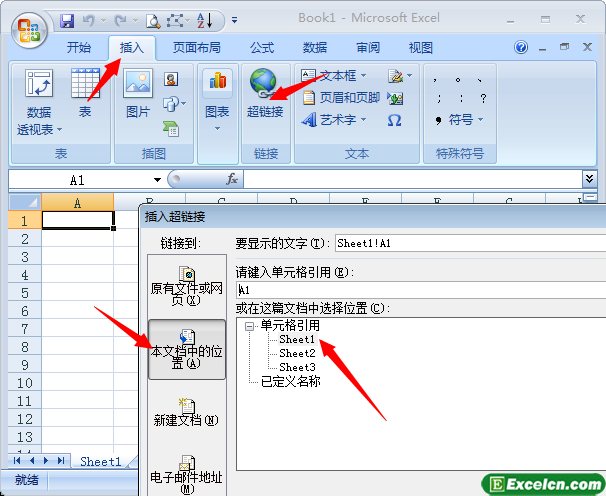Select row 1 header
The height and width of the screenshot is (496, 606).
(x=25, y=220)
